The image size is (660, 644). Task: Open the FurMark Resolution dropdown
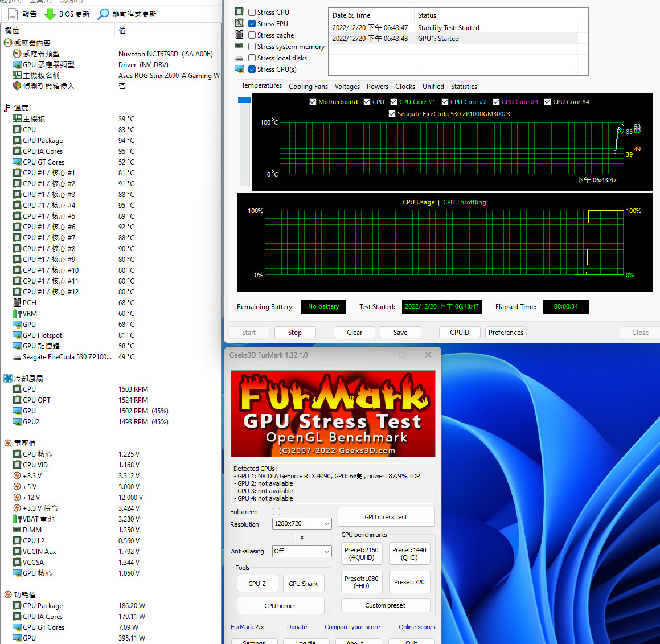coord(302,523)
